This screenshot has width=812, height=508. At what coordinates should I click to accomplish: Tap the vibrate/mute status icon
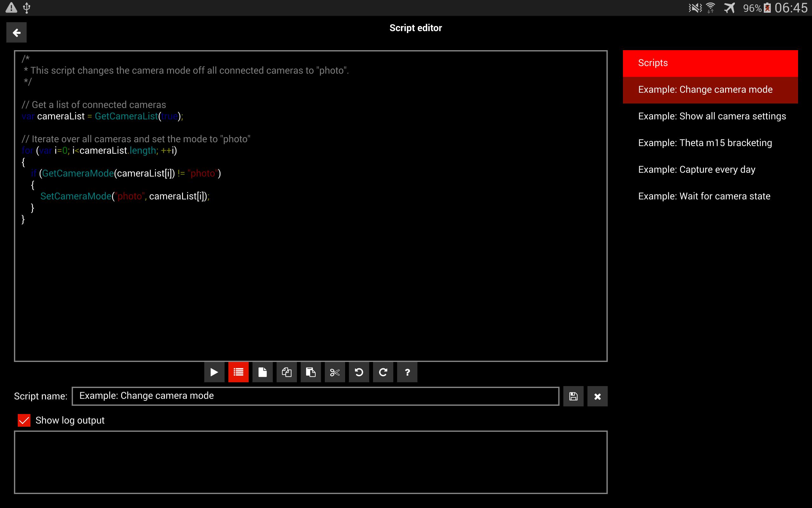point(695,8)
